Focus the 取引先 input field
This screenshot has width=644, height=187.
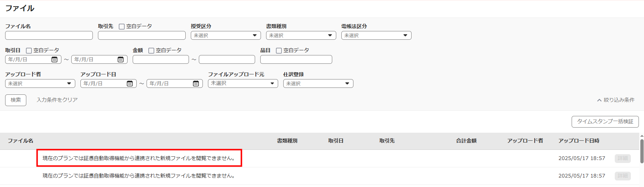(142, 35)
